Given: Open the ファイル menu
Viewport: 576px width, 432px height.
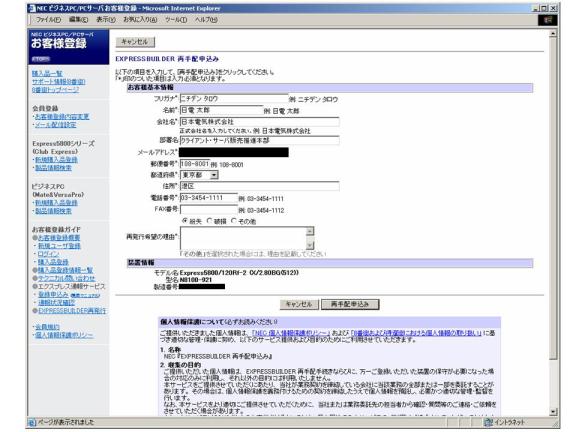Looking at the screenshot, I should [48, 19].
